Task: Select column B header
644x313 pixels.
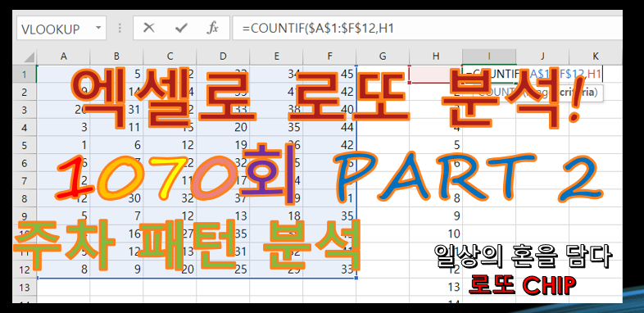Action: [x=116, y=57]
